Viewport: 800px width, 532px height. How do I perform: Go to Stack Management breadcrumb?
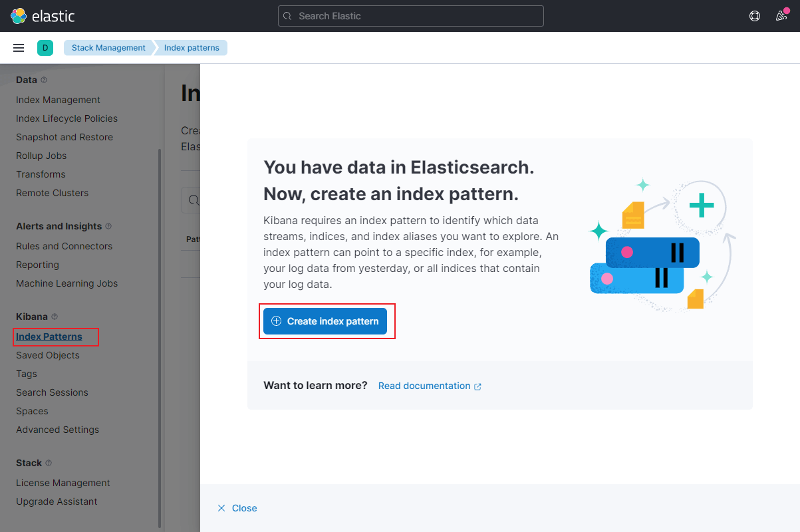click(108, 48)
